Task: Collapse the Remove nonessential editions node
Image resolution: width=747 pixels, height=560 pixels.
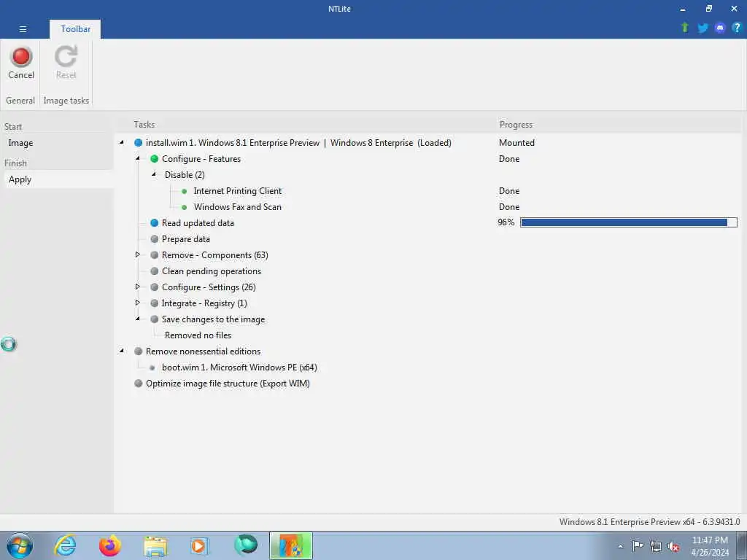Action: tap(122, 351)
